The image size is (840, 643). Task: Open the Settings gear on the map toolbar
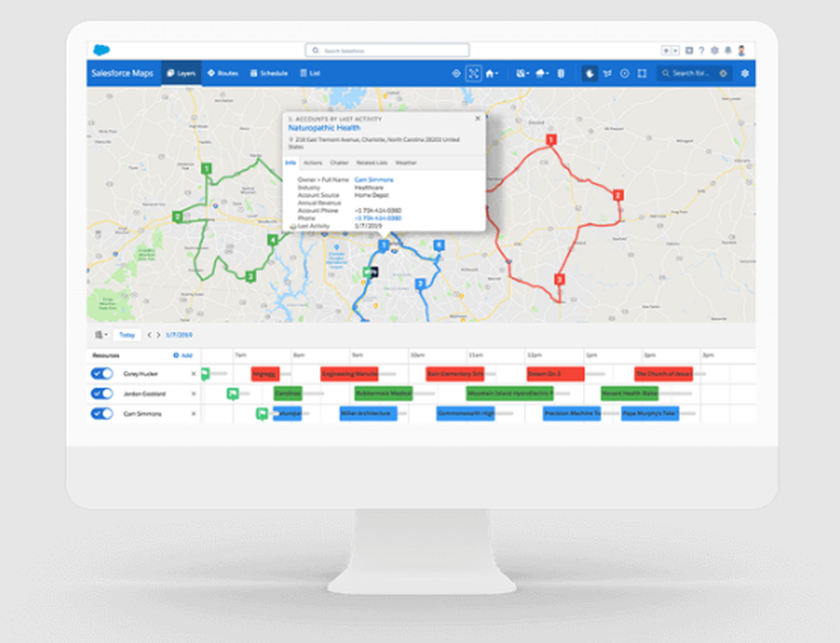(x=745, y=73)
